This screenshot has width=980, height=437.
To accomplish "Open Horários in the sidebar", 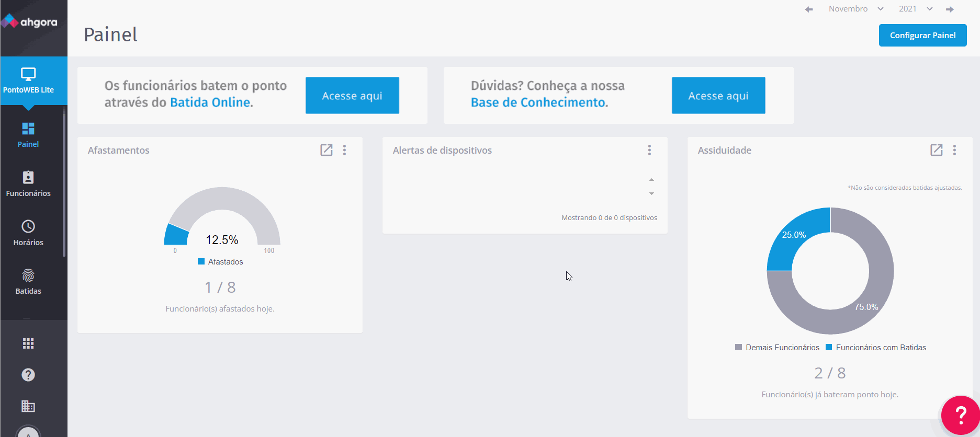I will click(x=28, y=233).
